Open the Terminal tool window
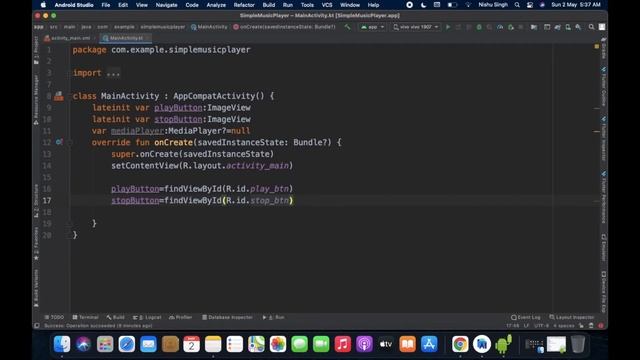Screen dimensions: 640x360 [85, 317]
